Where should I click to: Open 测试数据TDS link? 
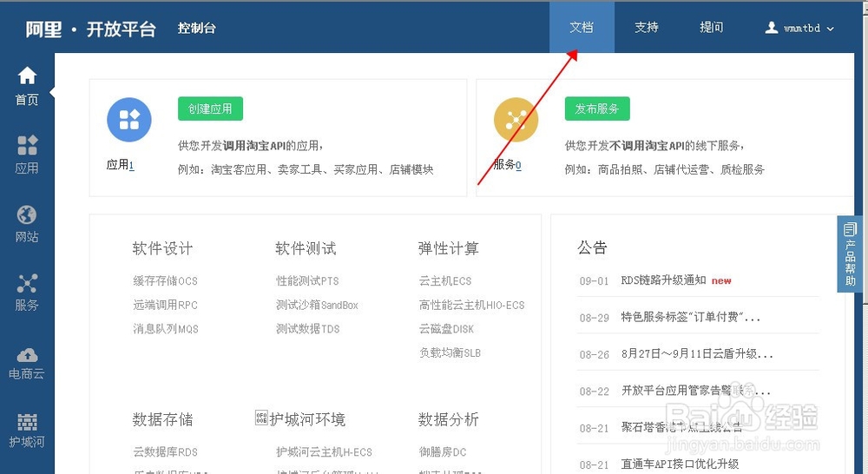308,329
